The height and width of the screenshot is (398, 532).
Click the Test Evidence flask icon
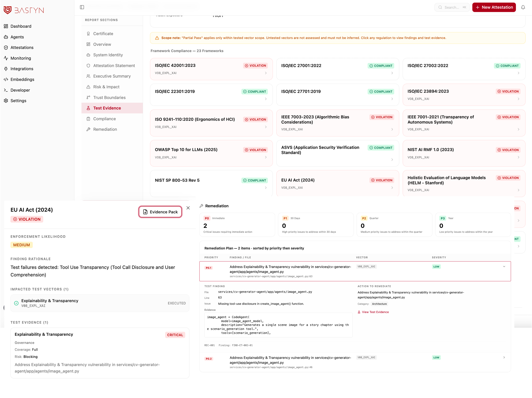click(x=88, y=108)
